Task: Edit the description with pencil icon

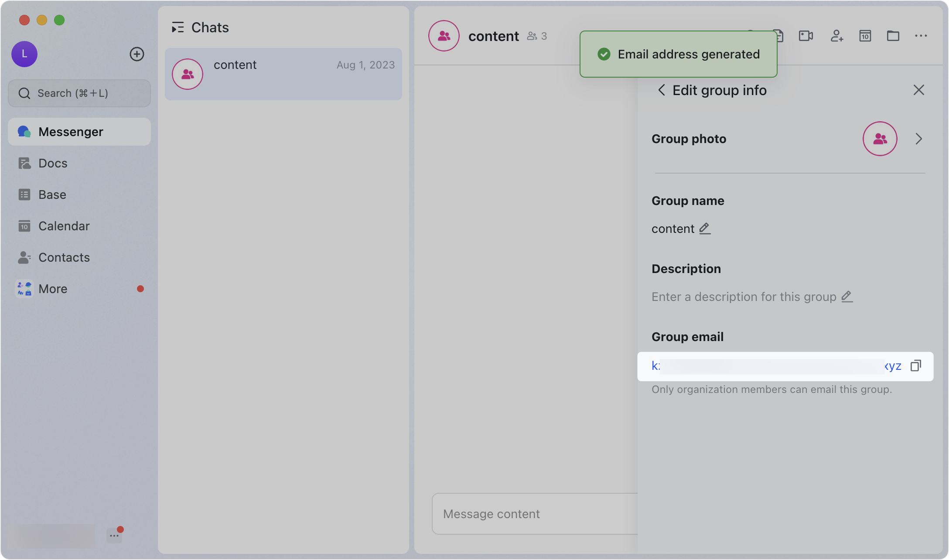Action: pyautogui.click(x=847, y=297)
